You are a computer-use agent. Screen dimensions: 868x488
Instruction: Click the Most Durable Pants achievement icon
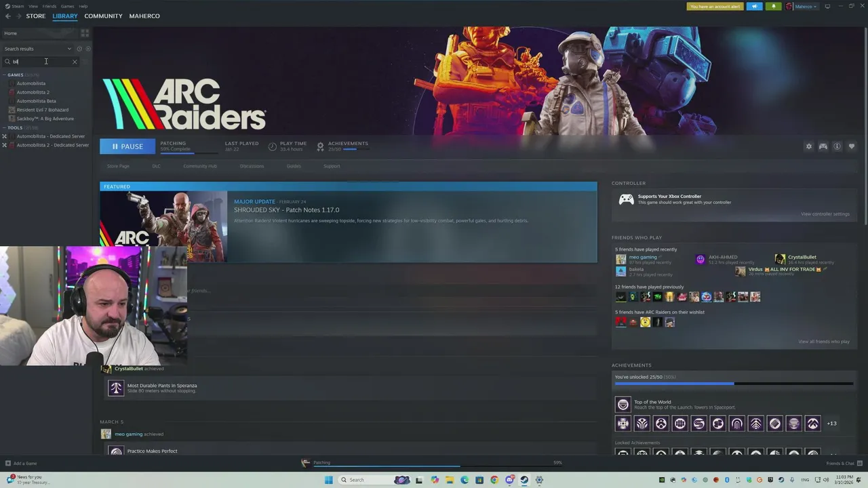(116, 388)
